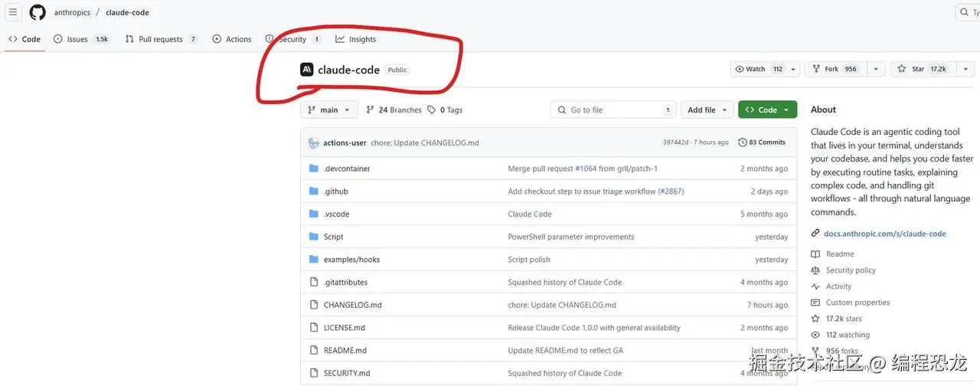
Task: View the 0 Tags link
Action: pos(446,110)
